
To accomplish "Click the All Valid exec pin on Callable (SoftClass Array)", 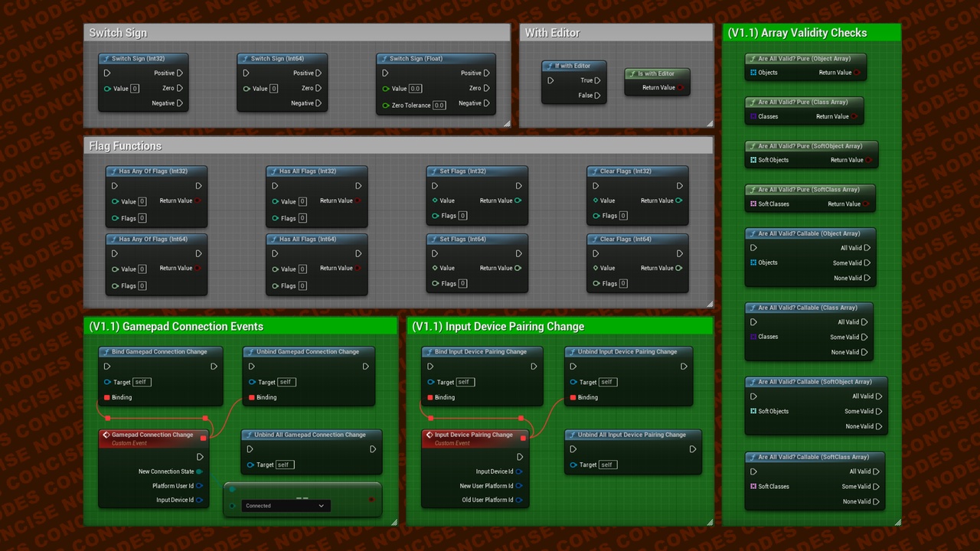I will 876,471.
